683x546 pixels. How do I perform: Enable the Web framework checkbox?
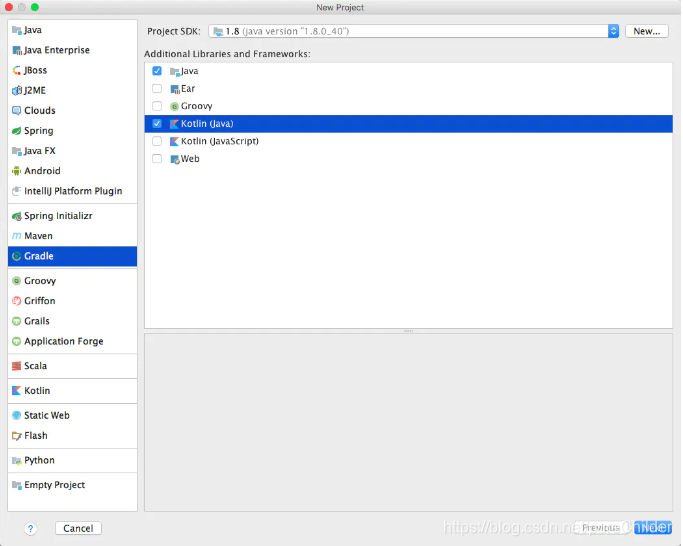point(157,159)
